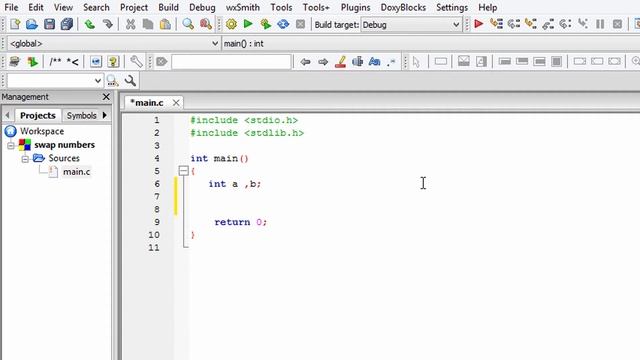Image resolution: width=640 pixels, height=360 pixels.
Task: Redo the last undone edit
Action: point(107,24)
